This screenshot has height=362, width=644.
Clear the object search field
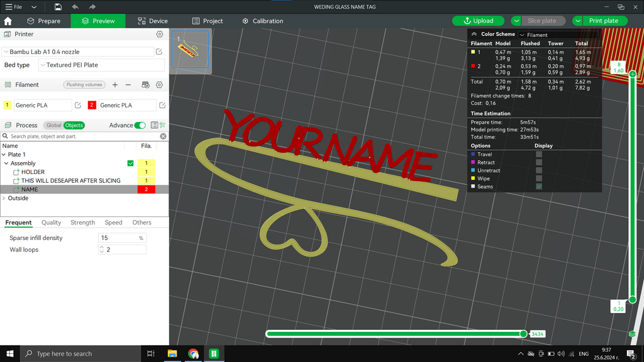pyautogui.click(x=163, y=136)
